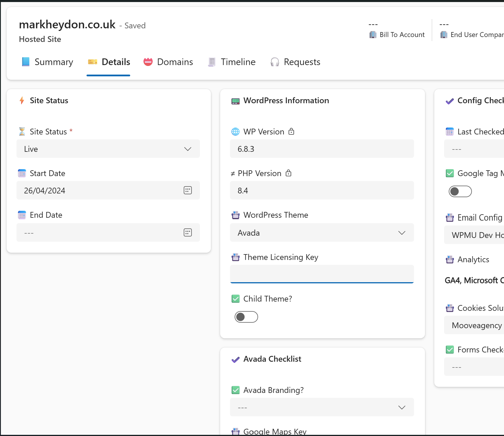Switch to the Summary tab

click(x=47, y=62)
